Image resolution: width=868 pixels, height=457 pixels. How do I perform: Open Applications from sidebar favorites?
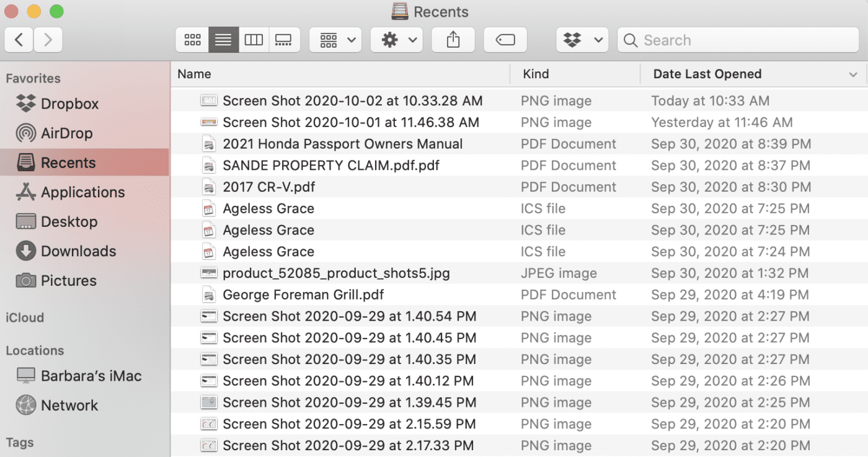[x=82, y=192]
